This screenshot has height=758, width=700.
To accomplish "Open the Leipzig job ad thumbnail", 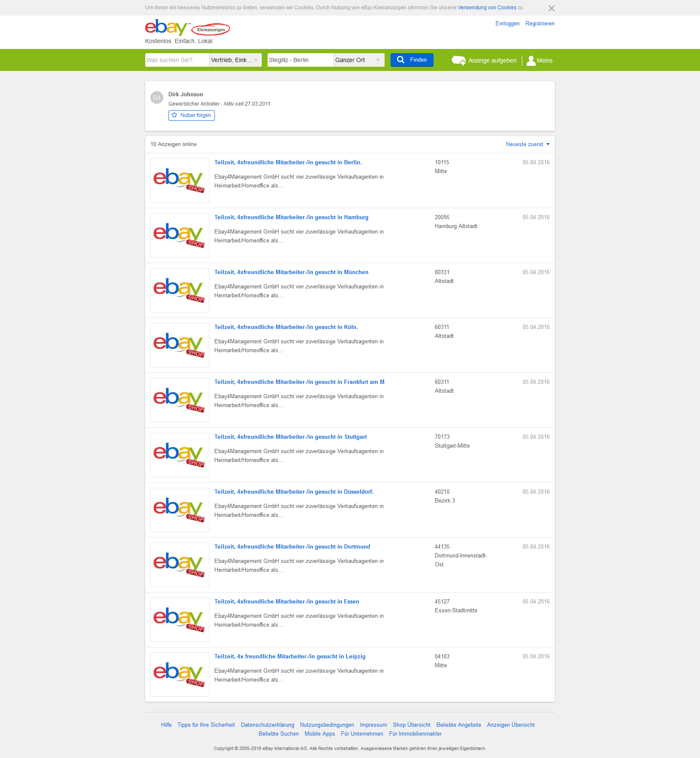I will 180,674.
